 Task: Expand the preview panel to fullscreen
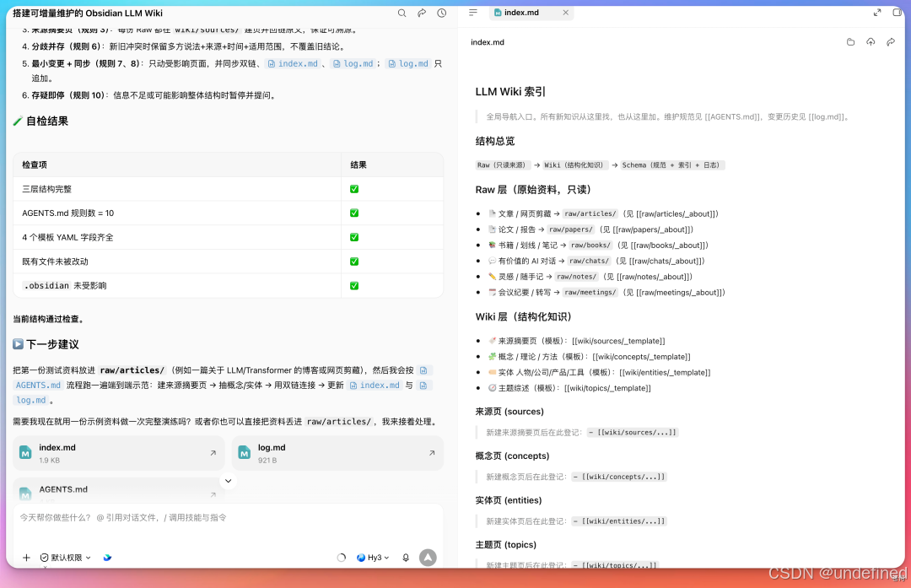877,12
